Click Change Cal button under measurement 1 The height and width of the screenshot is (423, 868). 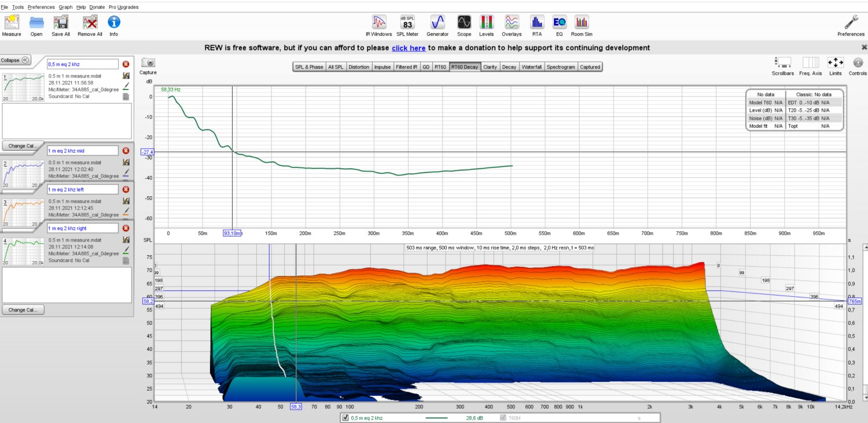(23, 146)
